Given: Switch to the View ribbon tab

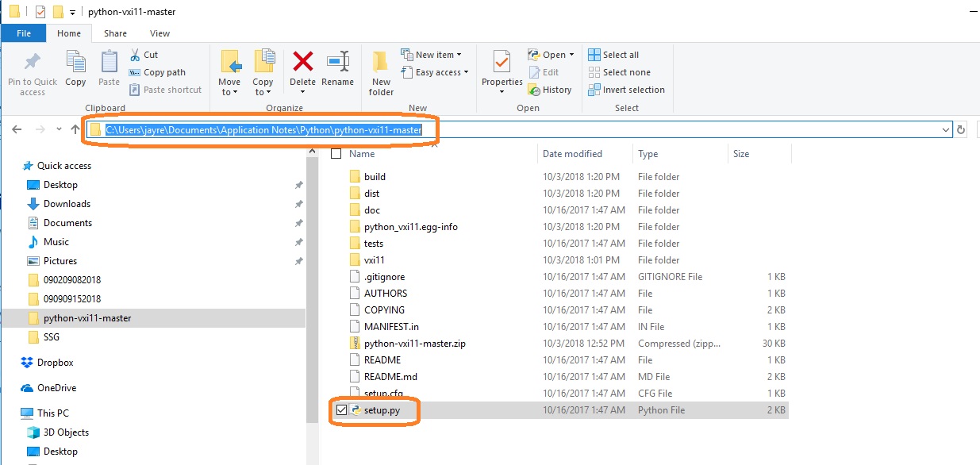Looking at the screenshot, I should coord(159,33).
